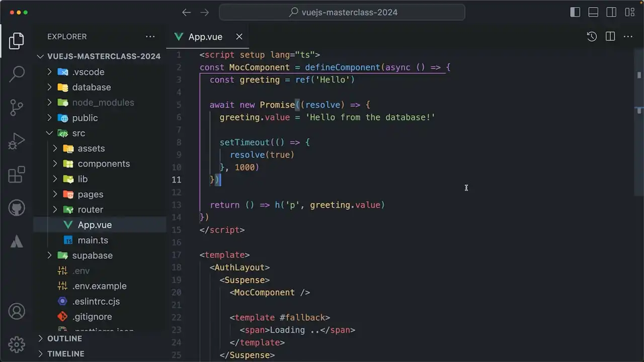Expand the router folder
Viewport: 644px width, 362px height.
pyautogui.click(x=100, y=210)
